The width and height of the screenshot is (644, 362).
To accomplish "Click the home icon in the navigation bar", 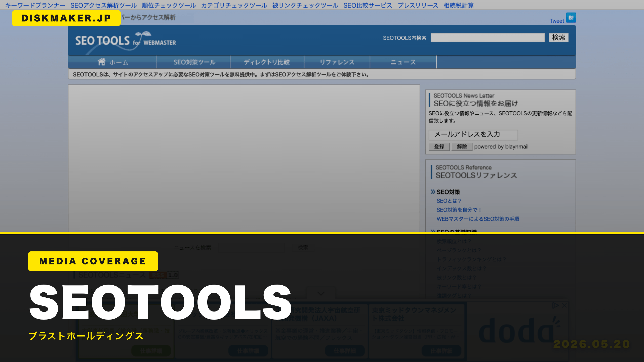I will click(102, 62).
